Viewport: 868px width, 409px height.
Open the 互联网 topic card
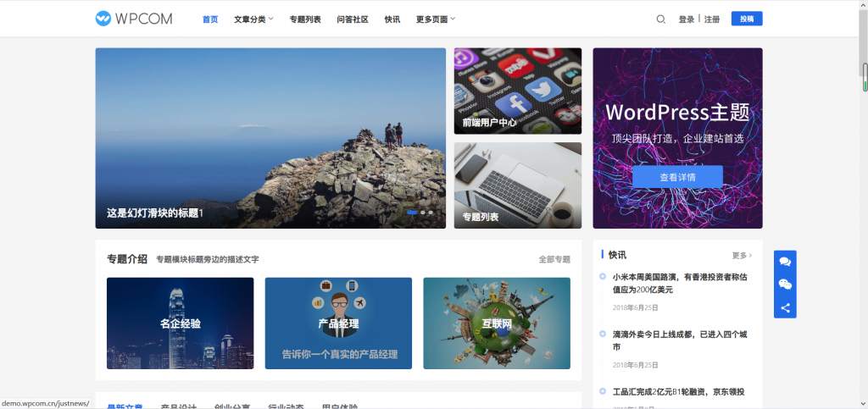(x=497, y=323)
